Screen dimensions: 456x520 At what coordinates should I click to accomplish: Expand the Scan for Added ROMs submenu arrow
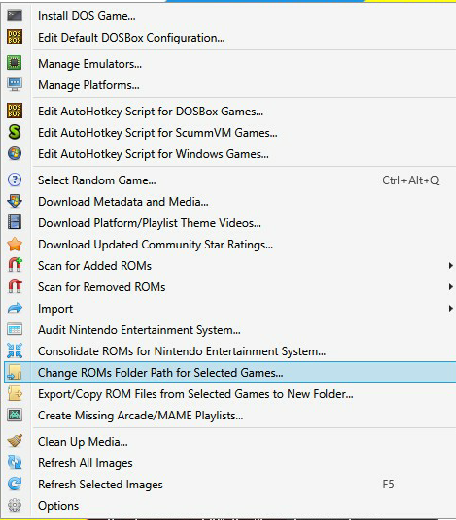pos(450,266)
